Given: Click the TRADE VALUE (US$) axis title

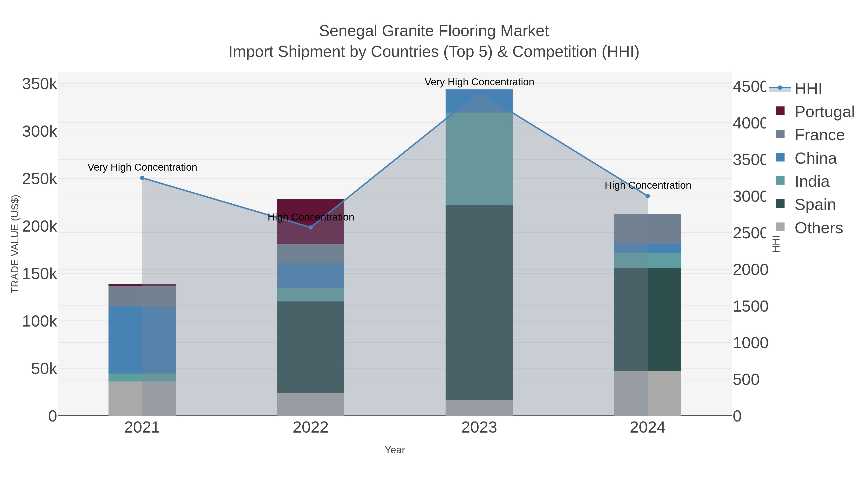Looking at the screenshot, I should (15, 244).
